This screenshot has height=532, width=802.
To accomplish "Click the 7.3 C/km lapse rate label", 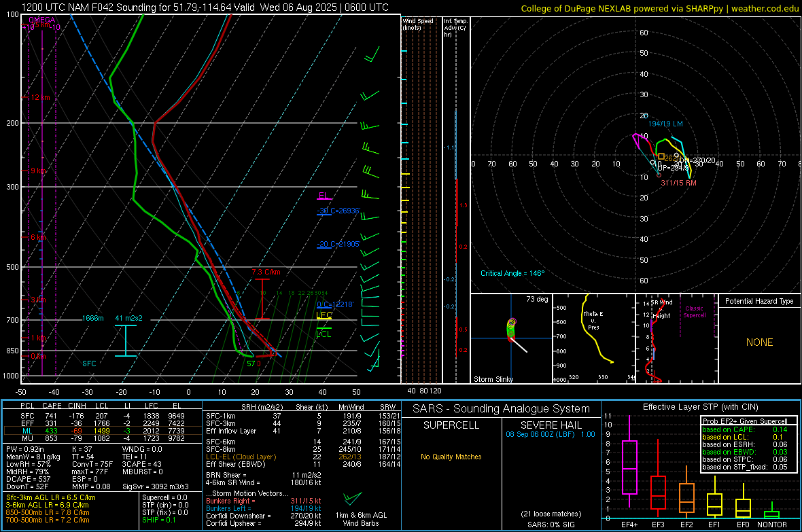I will [x=266, y=272].
